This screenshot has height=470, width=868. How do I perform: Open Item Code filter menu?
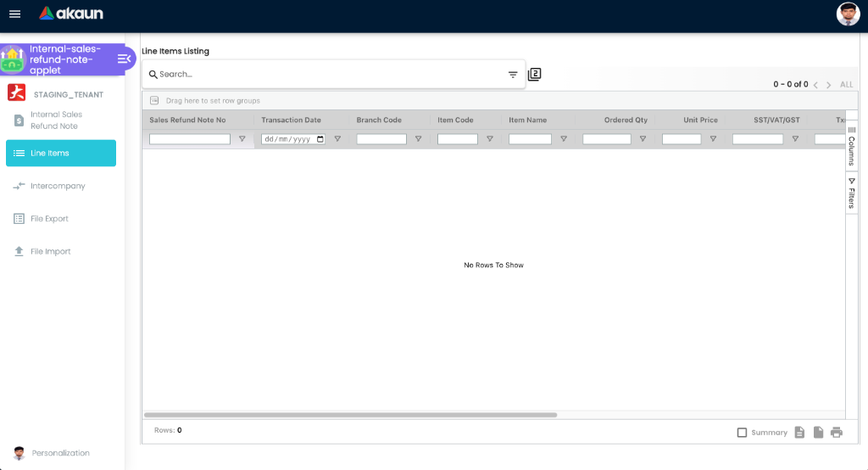(x=489, y=139)
